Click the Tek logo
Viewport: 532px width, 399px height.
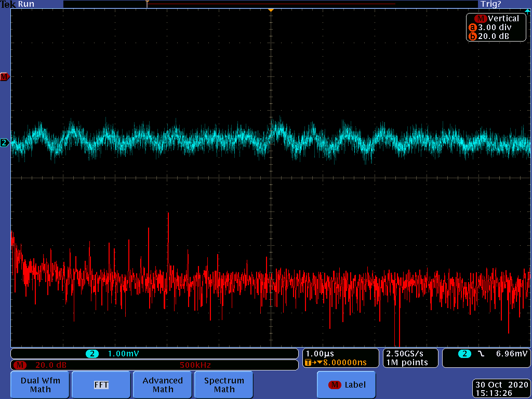point(8,4)
